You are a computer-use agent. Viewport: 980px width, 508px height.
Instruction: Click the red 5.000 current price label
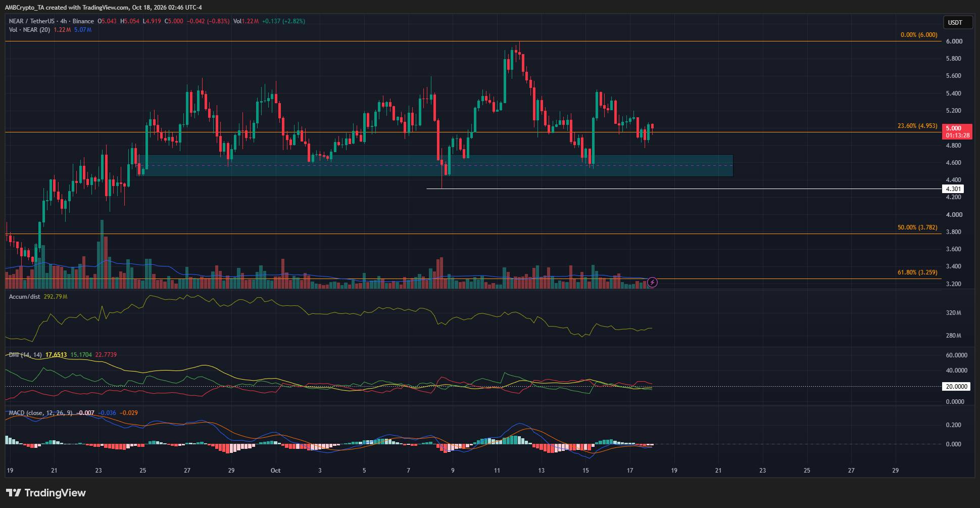(957, 131)
